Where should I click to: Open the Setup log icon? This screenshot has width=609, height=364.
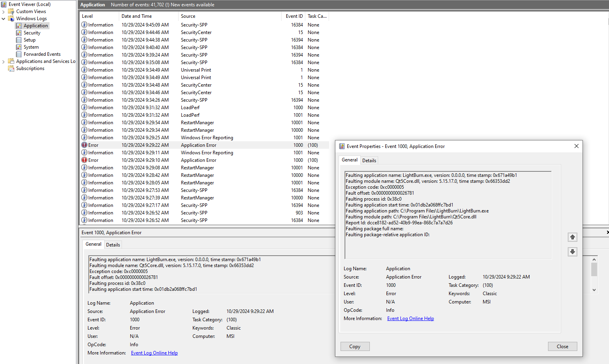pyautogui.click(x=19, y=40)
